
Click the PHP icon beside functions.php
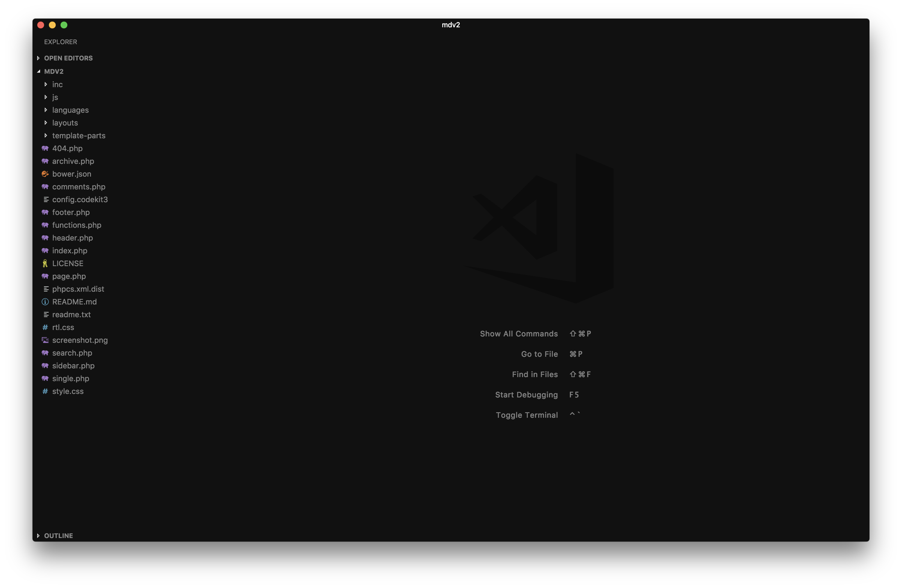click(45, 225)
